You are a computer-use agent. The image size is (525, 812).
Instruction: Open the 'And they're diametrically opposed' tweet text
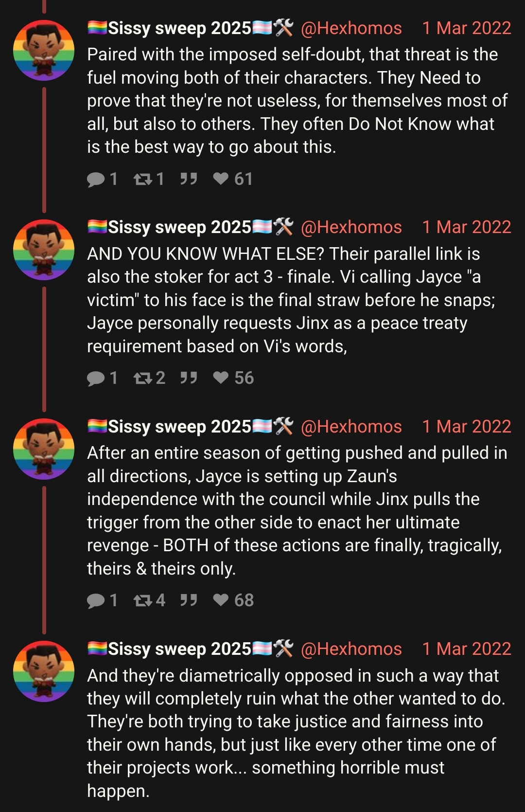pyautogui.click(x=297, y=733)
